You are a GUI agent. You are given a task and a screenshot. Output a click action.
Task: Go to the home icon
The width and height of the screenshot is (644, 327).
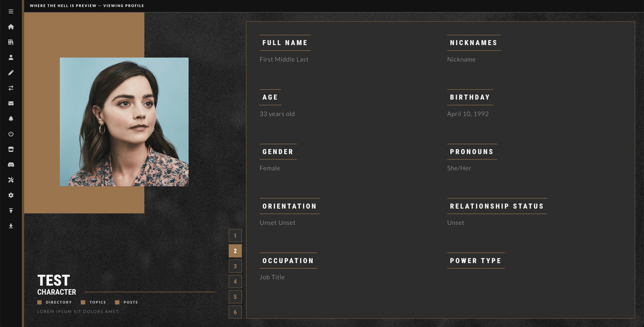tap(11, 27)
